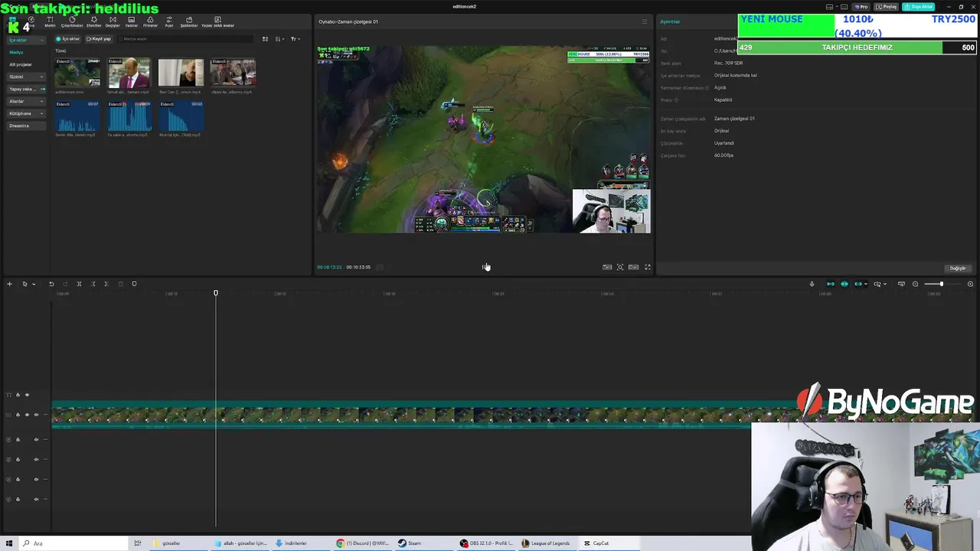Click the trim right of playhead icon
The height and width of the screenshot is (551, 980).
point(106,284)
